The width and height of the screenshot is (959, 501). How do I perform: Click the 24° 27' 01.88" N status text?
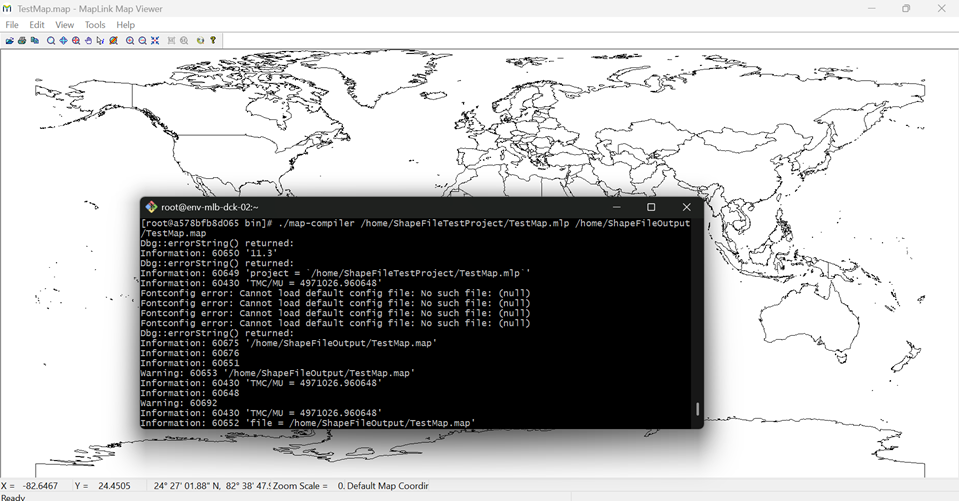pyautogui.click(x=187, y=486)
